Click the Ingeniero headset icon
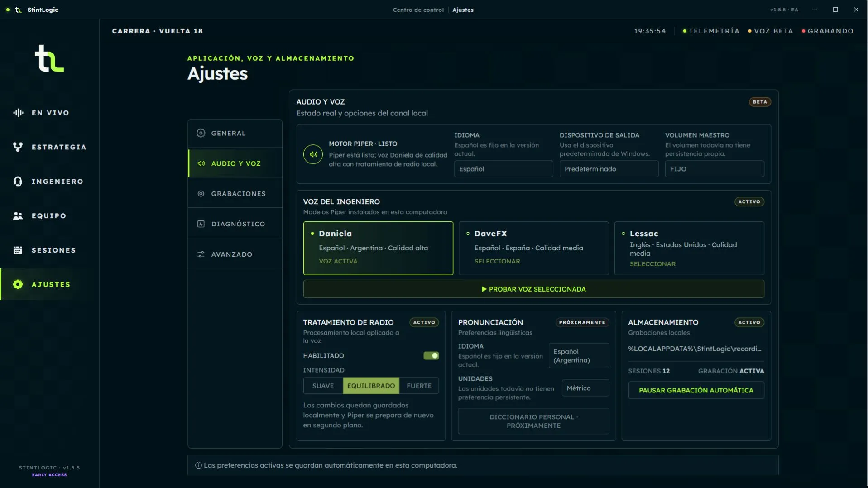The width and height of the screenshot is (868, 488). pyautogui.click(x=18, y=182)
